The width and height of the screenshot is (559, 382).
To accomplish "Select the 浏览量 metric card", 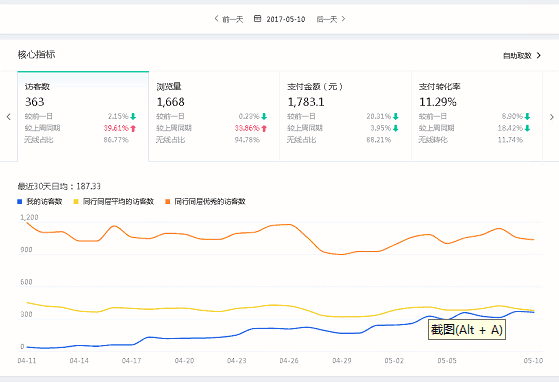I will click(214, 116).
